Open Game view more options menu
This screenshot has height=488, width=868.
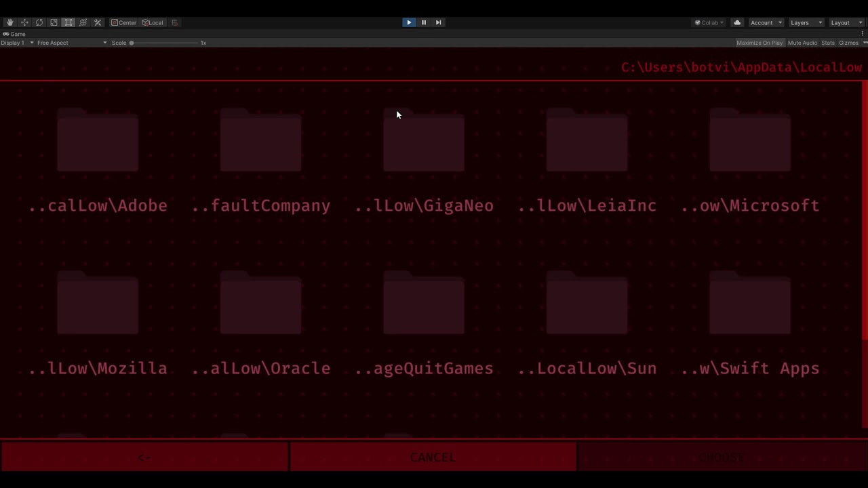(x=863, y=34)
